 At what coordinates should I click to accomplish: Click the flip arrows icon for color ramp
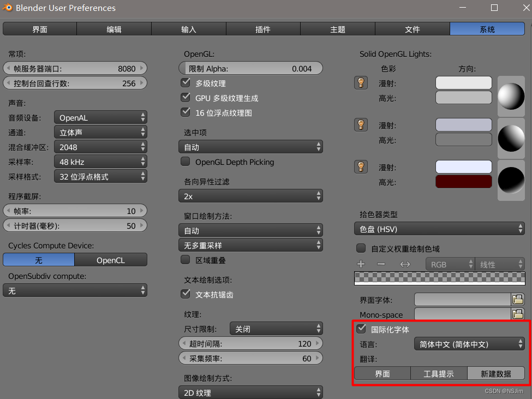click(x=405, y=264)
